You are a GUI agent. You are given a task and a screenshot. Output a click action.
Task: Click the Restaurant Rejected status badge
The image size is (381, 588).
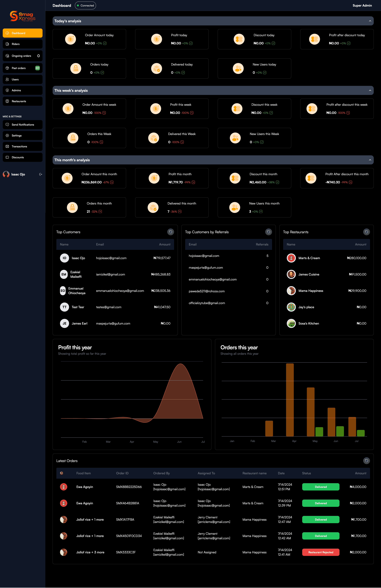tap(321, 552)
